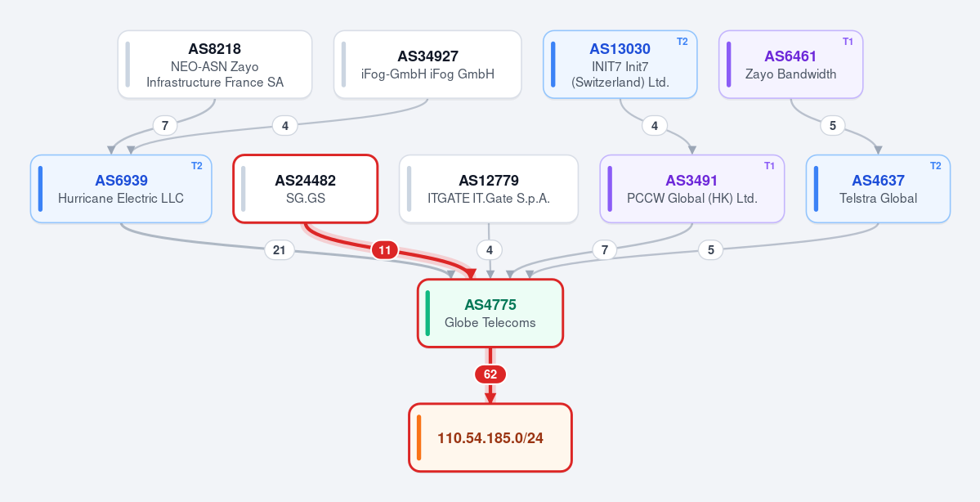The image size is (980, 502).
Task: Click the 21 path count badge
Action: click(x=280, y=250)
